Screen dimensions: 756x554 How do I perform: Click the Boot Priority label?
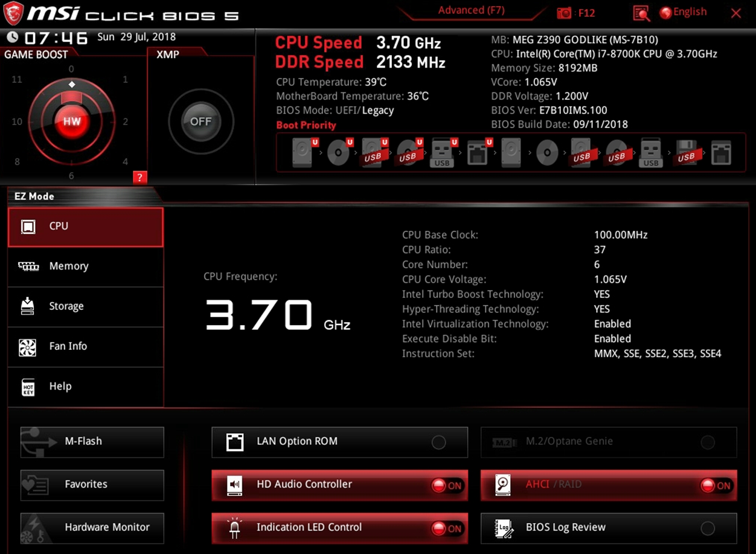pos(306,125)
